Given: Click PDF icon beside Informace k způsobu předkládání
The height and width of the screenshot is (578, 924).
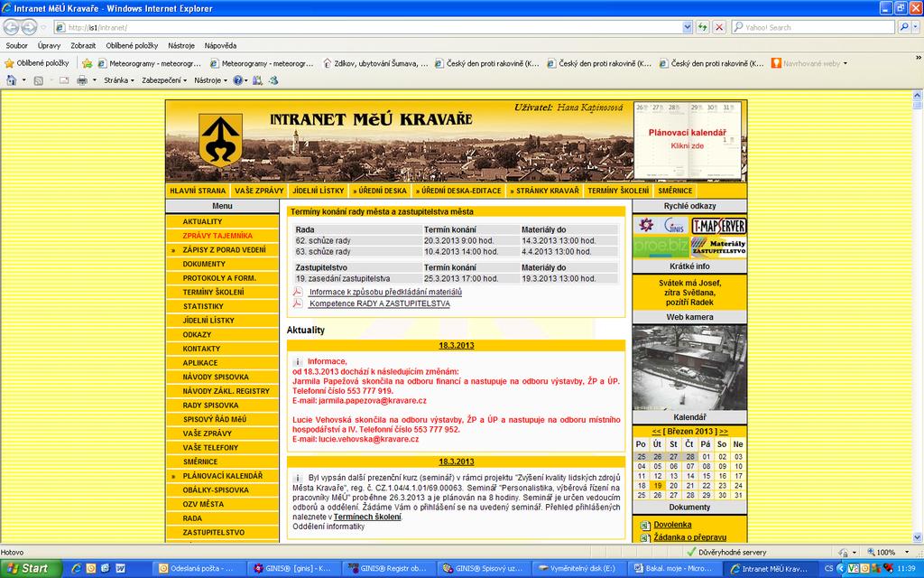Looking at the screenshot, I should coord(298,292).
